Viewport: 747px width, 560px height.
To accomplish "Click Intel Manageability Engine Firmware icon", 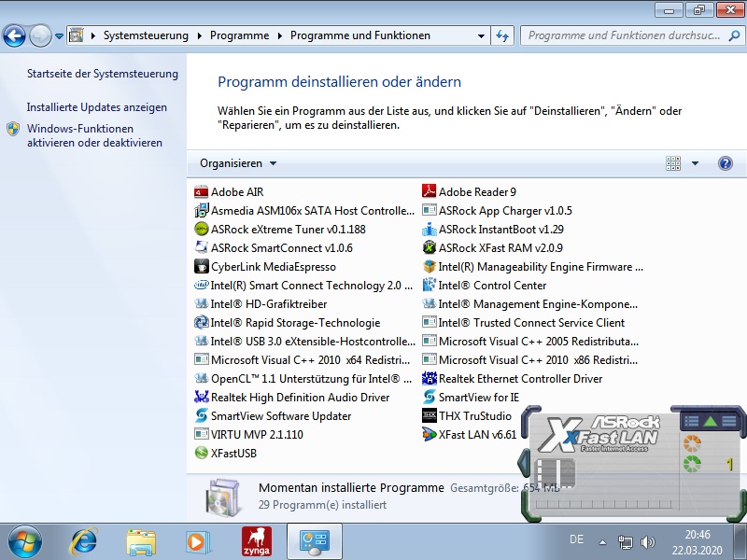I will 429,266.
